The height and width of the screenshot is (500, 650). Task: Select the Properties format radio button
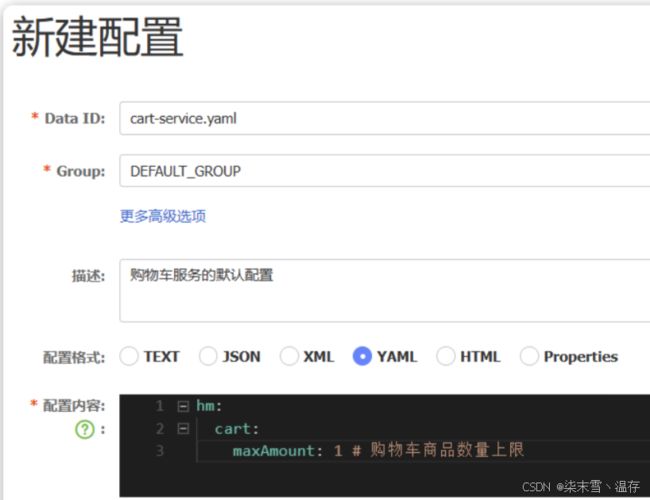(529, 356)
